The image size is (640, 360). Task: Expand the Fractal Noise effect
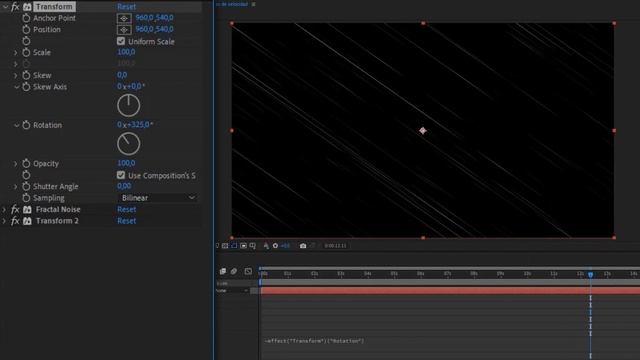pyautogui.click(x=4, y=209)
